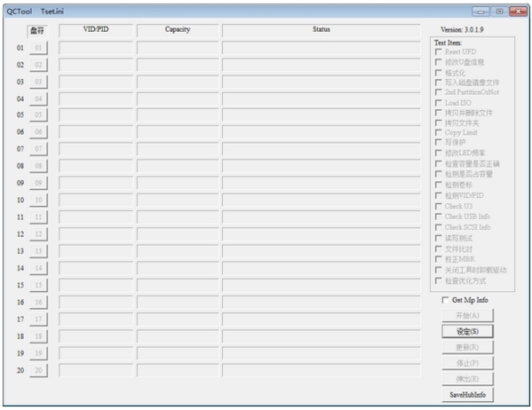This screenshot has width=532, height=410.
Task: Select the port 20 drive button
Action: click(x=38, y=370)
